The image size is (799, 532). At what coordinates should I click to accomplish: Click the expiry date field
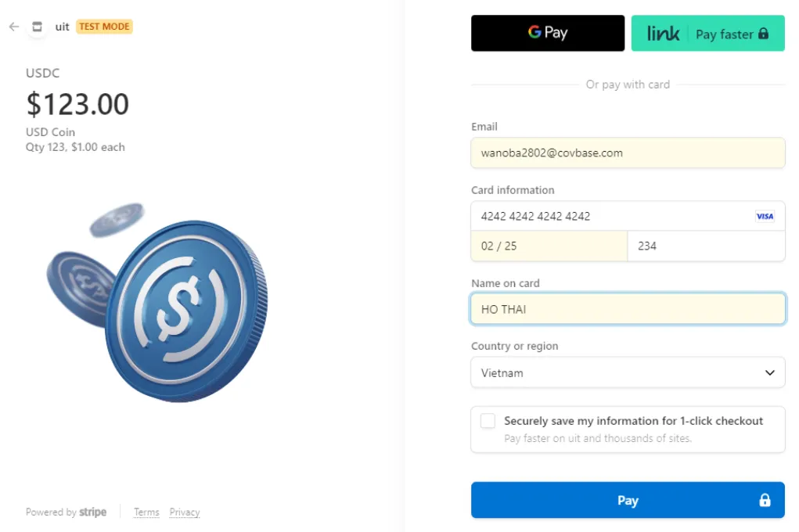[x=549, y=246]
